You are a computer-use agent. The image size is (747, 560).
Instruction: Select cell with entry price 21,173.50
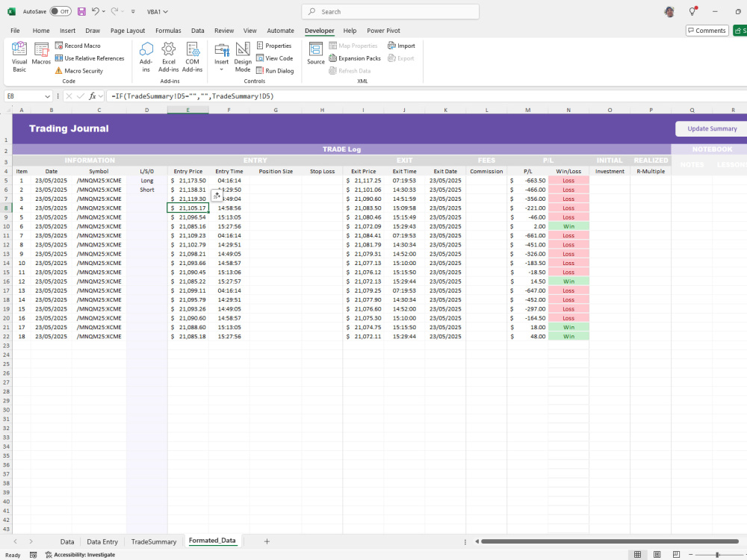tap(187, 181)
